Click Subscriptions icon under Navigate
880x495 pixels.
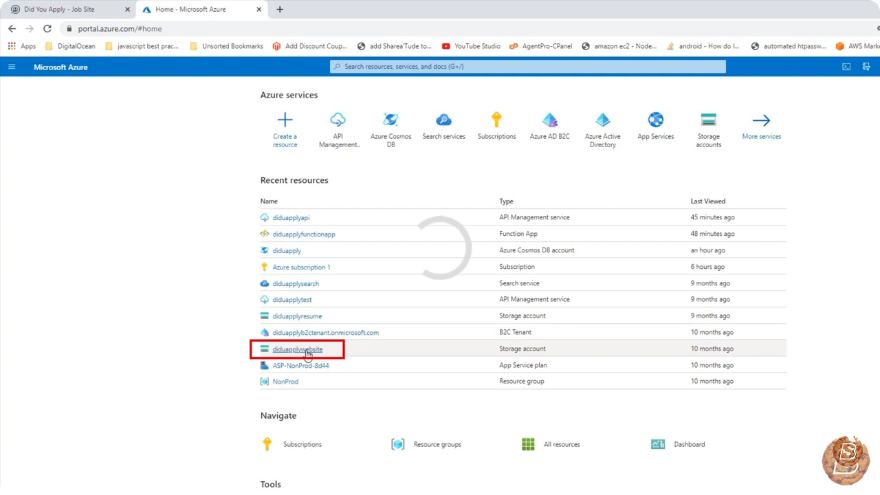tap(267, 444)
